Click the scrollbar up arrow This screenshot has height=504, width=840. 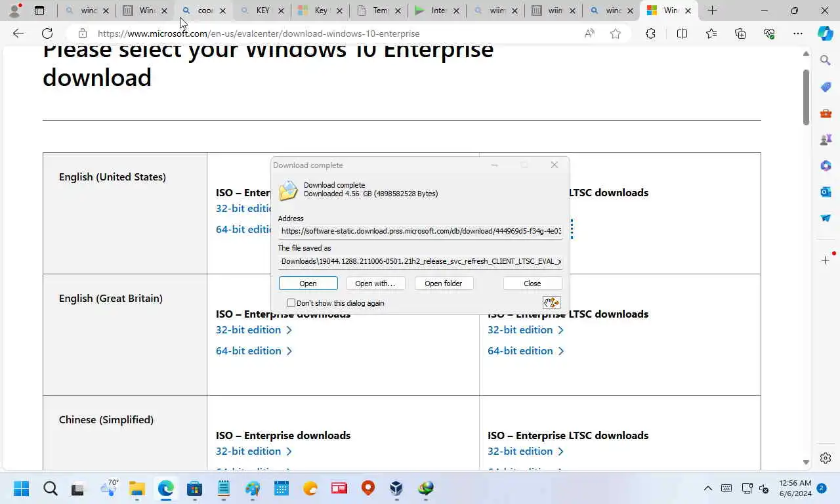point(806,54)
